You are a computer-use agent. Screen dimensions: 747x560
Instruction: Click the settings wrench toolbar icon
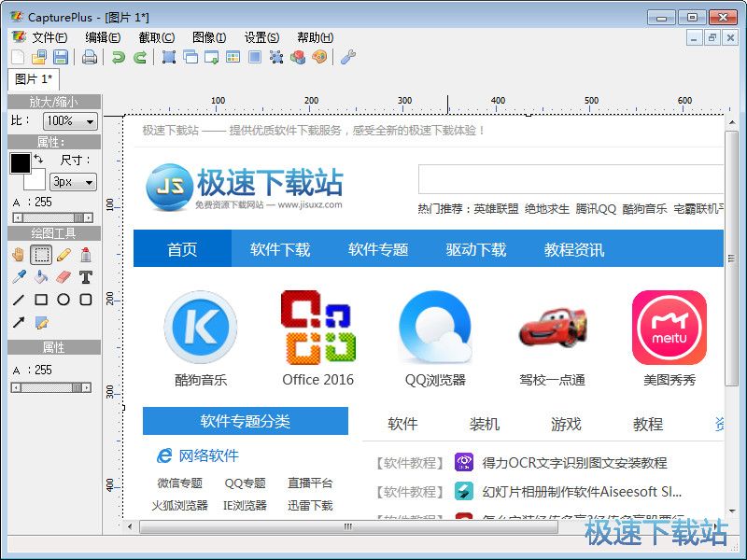[x=348, y=58]
